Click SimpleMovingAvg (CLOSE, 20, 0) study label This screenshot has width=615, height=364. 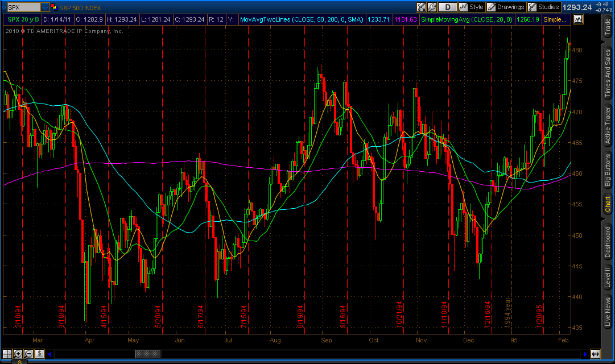pos(467,19)
